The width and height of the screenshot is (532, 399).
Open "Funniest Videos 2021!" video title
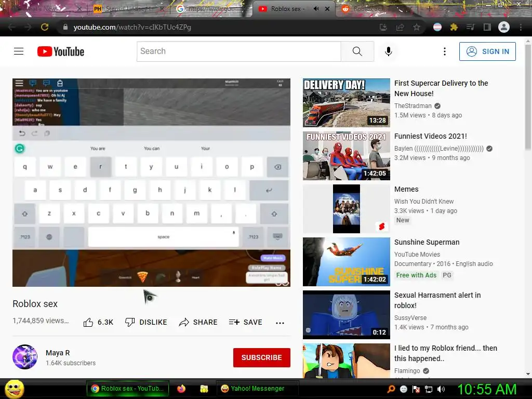point(431,136)
